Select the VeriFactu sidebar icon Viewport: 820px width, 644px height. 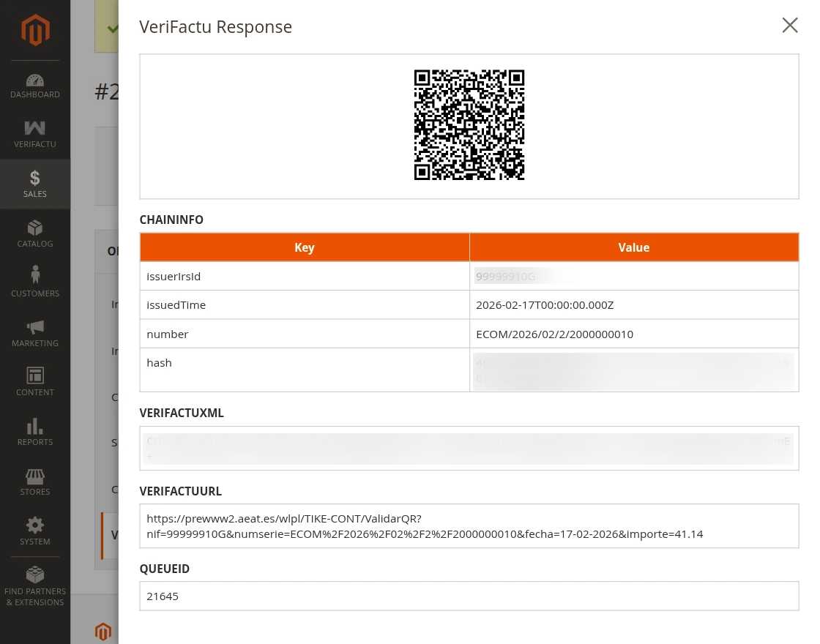click(34, 135)
